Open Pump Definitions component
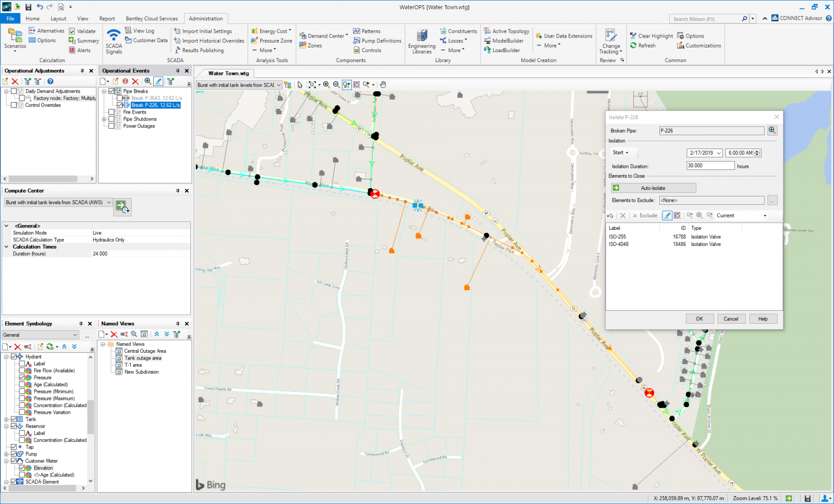 [x=377, y=41]
